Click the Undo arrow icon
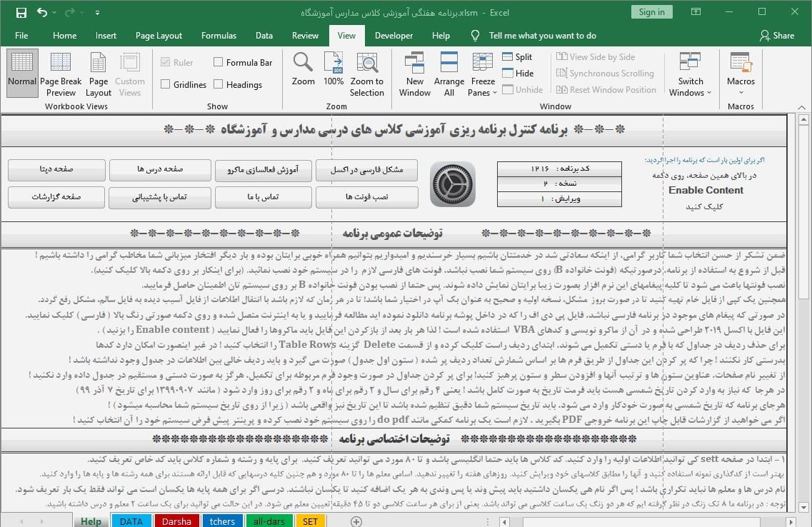 point(42,12)
